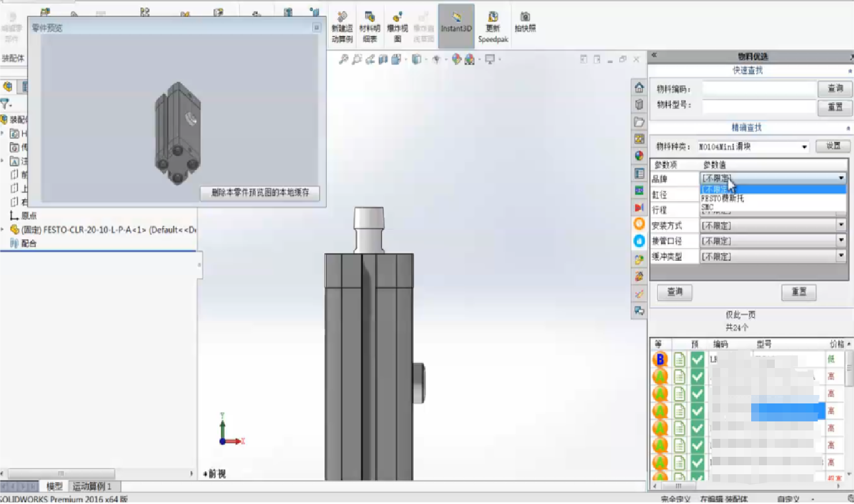854x504 pixels.
Task: Select the highlighted [不限定] brand option
Action: (x=773, y=189)
